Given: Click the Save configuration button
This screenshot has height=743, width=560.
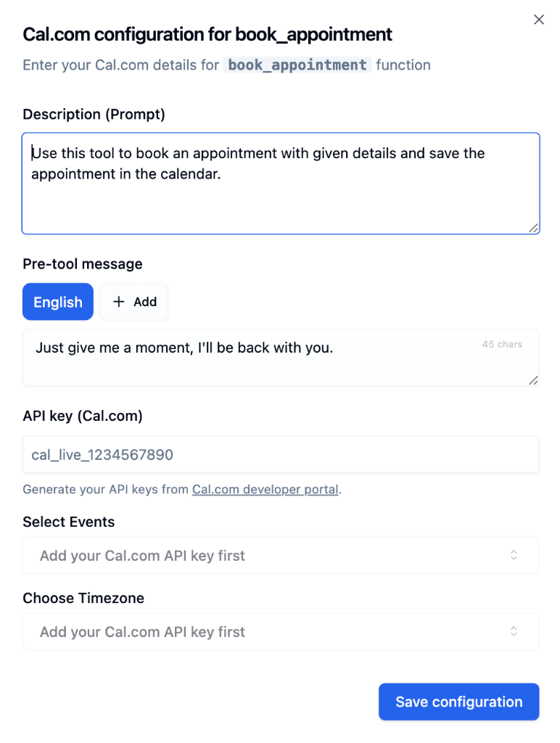Looking at the screenshot, I should tap(458, 702).
